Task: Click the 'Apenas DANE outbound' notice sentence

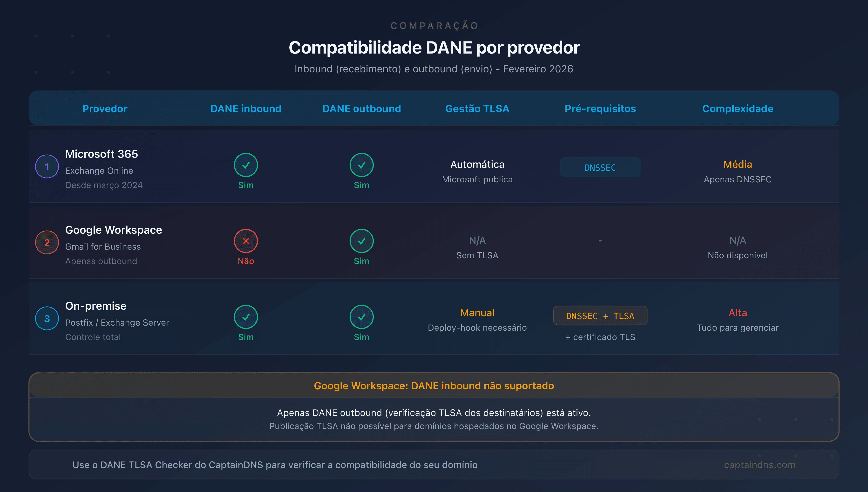Action: (x=434, y=413)
